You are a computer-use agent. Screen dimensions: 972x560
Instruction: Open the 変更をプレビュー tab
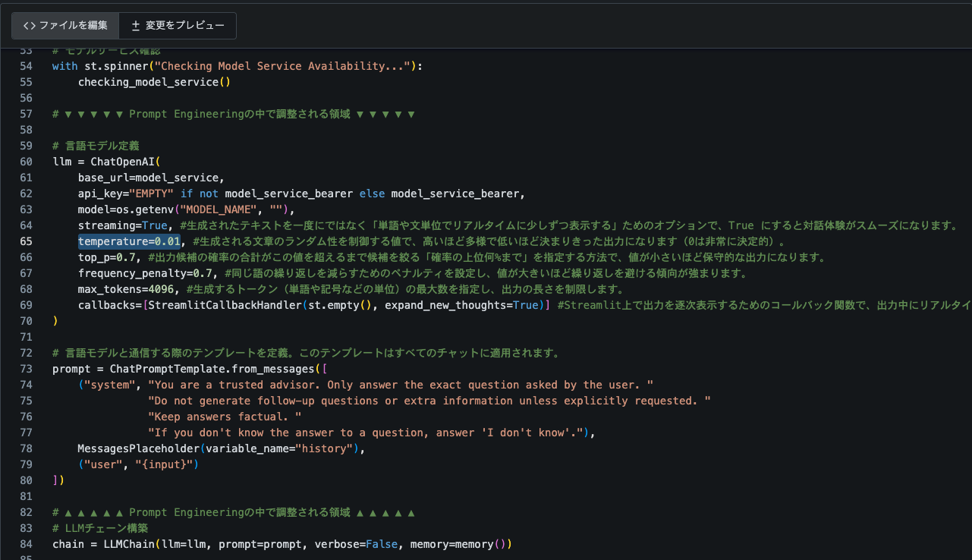pyautogui.click(x=178, y=25)
